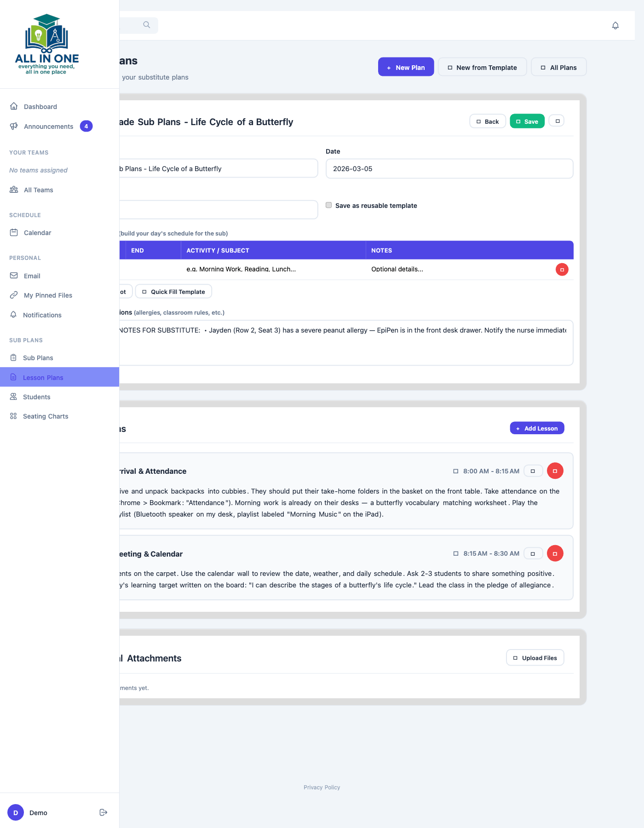644x828 pixels.
Task: Edit the Arrival & Attendance lesson
Action: 533,471
